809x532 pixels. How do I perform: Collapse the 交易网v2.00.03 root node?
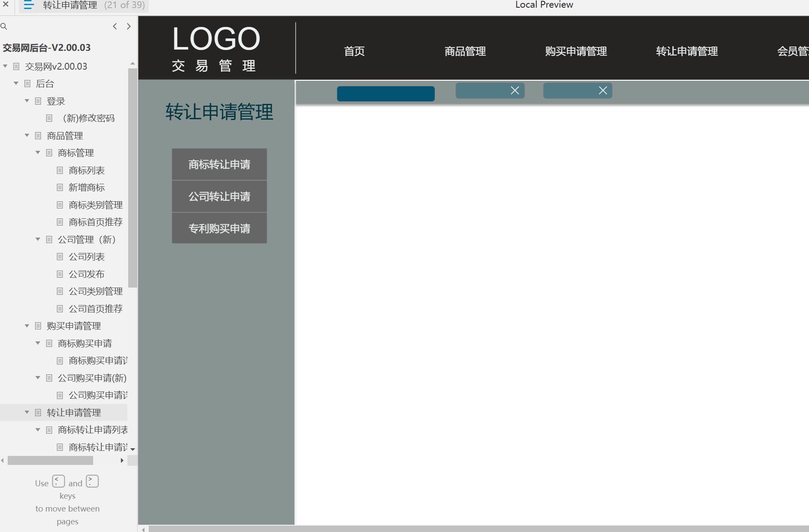pos(5,66)
